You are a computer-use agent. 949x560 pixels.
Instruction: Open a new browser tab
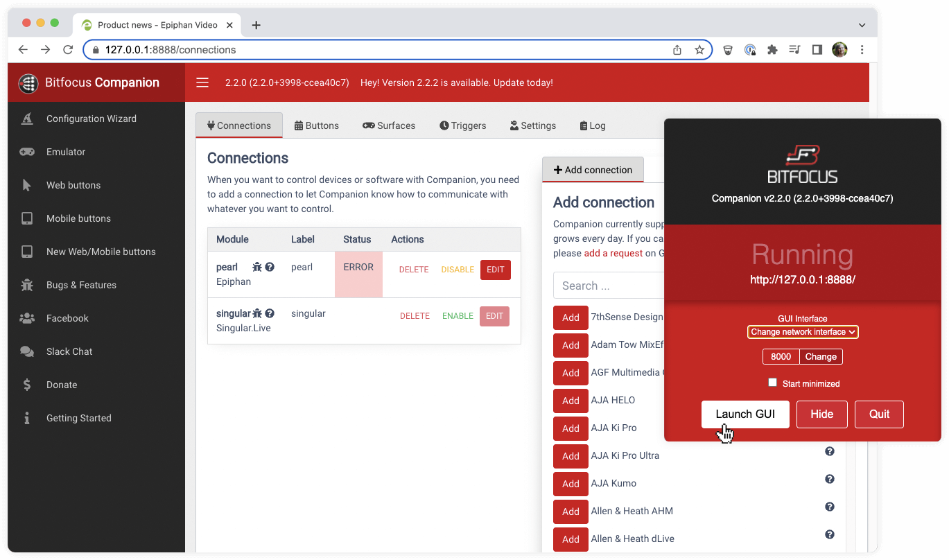pyautogui.click(x=256, y=25)
